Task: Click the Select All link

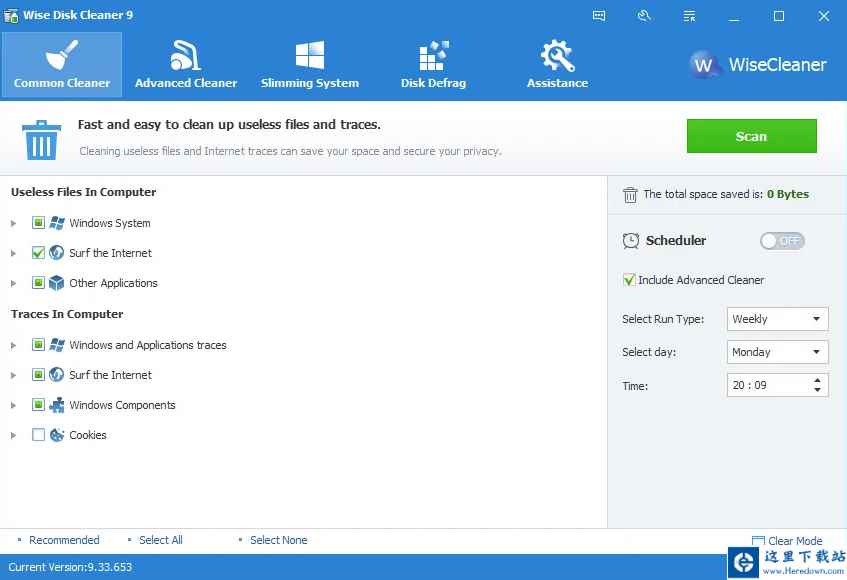Action: point(160,540)
